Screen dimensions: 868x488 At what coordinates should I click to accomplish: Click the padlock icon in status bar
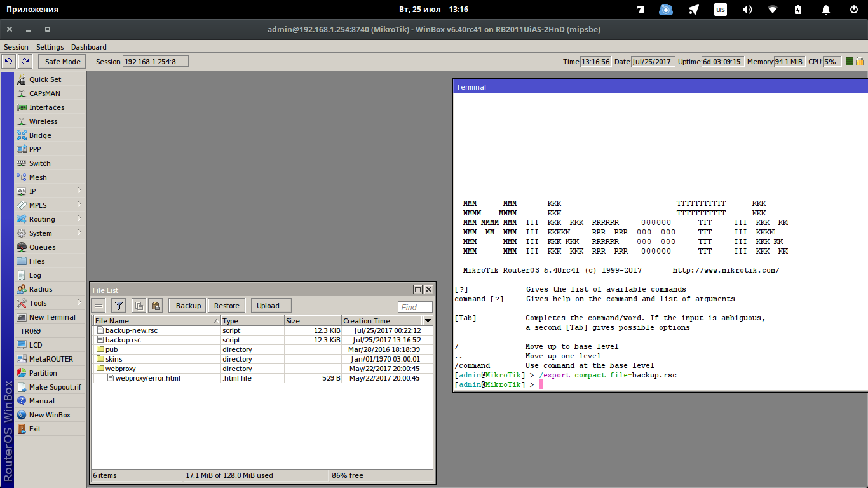click(859, 62)
